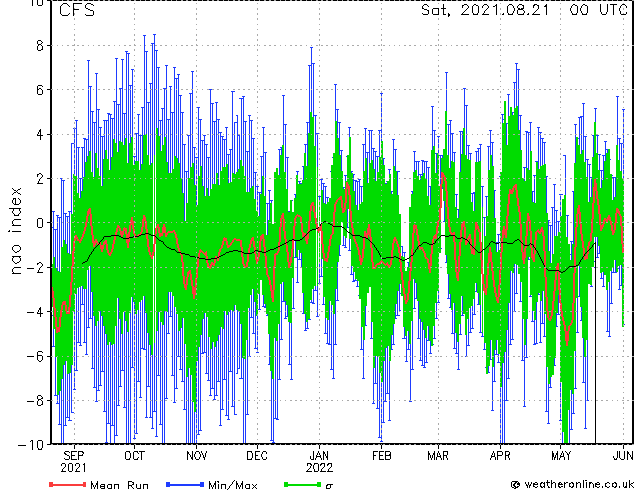Click the y-axis value -4

click(35, 312)
